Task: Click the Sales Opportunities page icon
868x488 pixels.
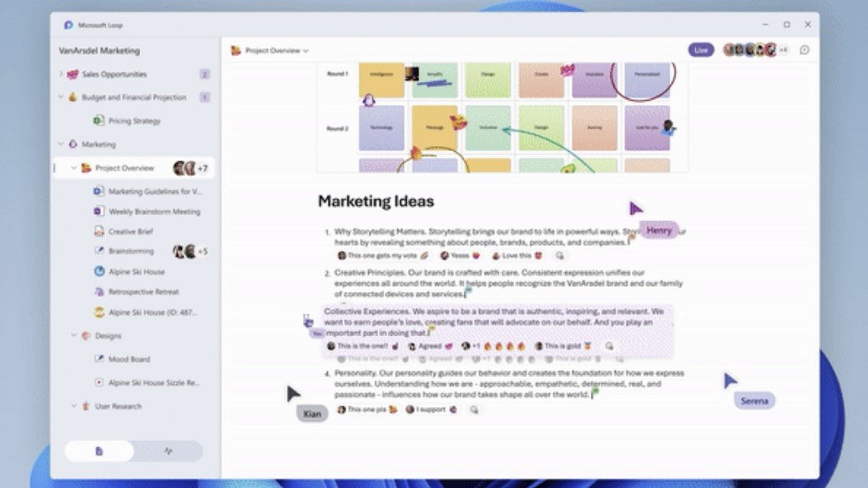Action: pos(72,74)
